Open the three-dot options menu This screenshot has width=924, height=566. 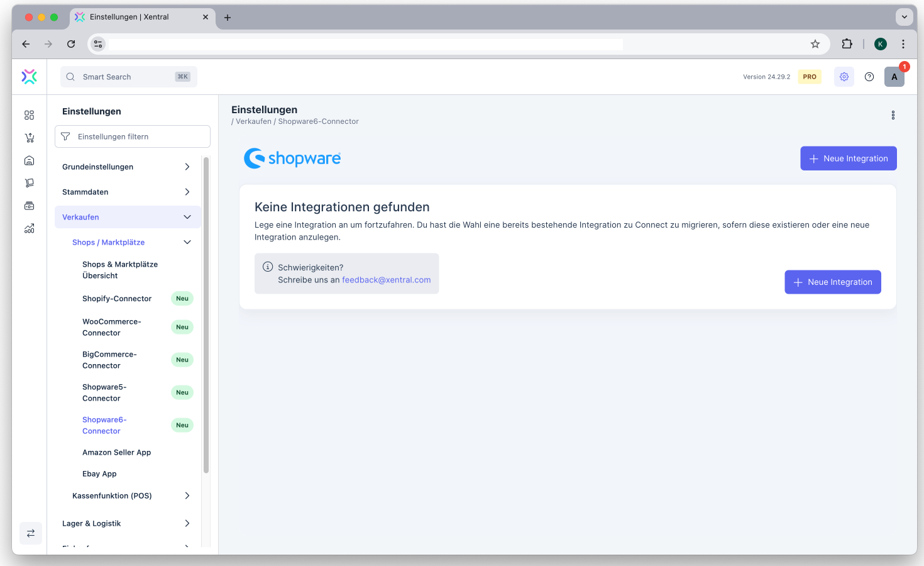(x=893, y=115)
